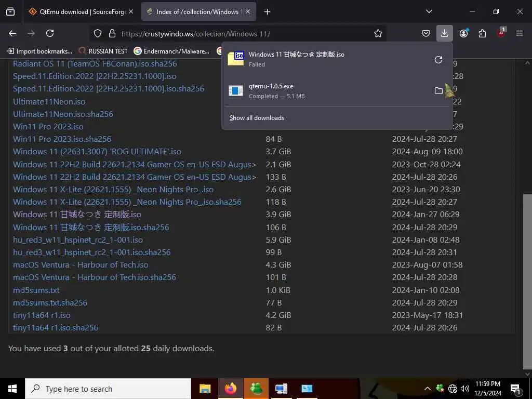
Task: Open the computer monitor app on taskbar
Action: (281, 389)
